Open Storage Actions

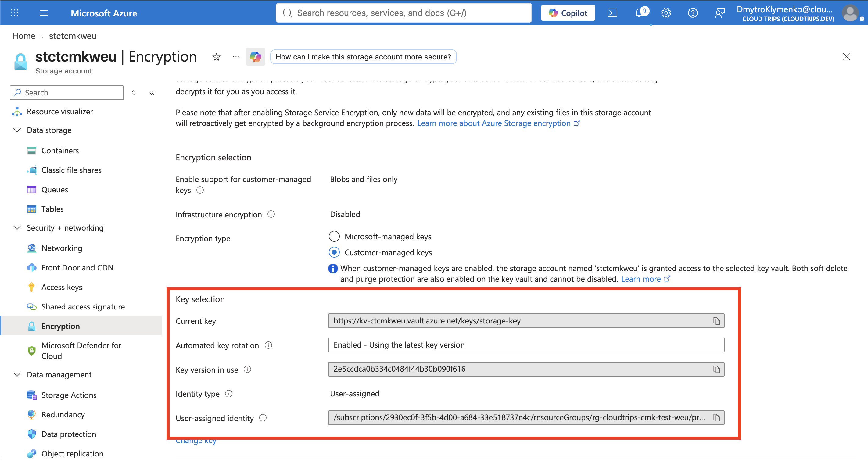tap(69, 395)
